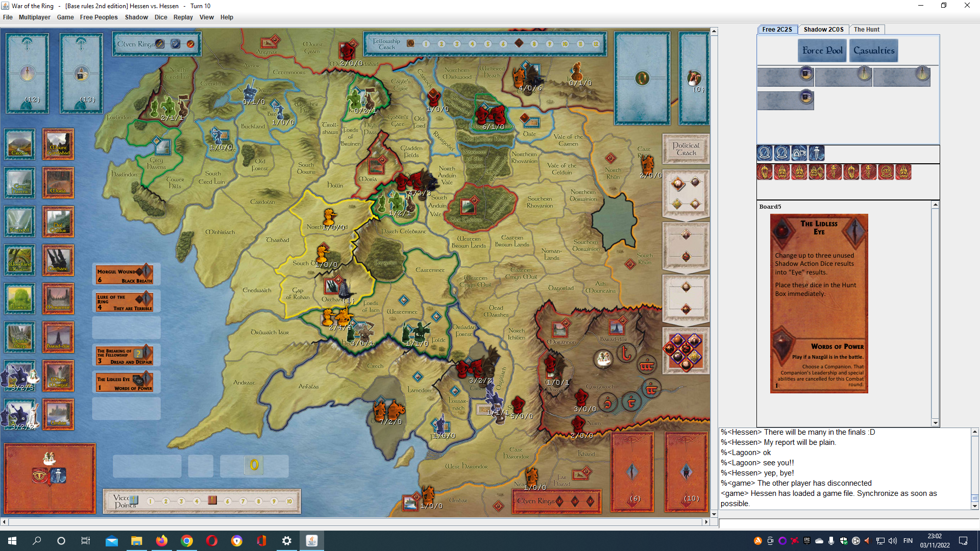This screenshot has height=551, width=980.
Task: Select the Lure of the Ring card
Action: tap(125, 302)
